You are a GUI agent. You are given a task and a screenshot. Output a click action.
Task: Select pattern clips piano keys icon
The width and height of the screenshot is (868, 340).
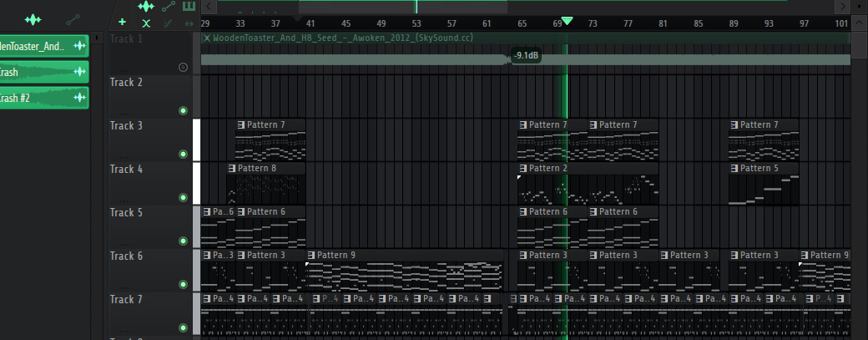[x=189, y=7]
